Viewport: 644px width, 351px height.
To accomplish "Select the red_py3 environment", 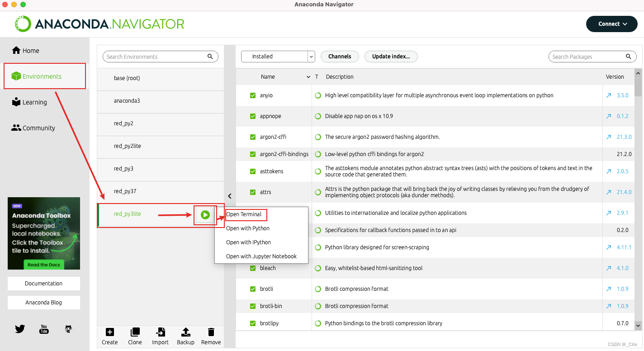I will point(161,169).
